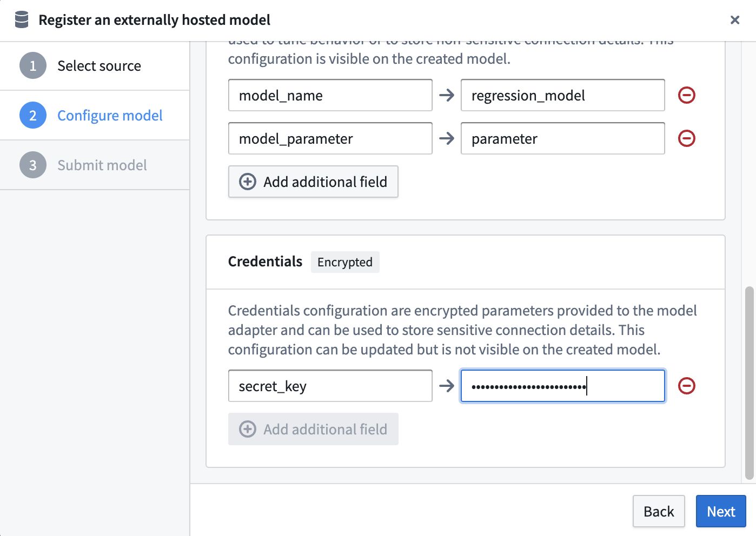Image resolution: width=756 pixels, height=536 pixels.
Task: Edit the regression_model value field
Action: point(563,95)
